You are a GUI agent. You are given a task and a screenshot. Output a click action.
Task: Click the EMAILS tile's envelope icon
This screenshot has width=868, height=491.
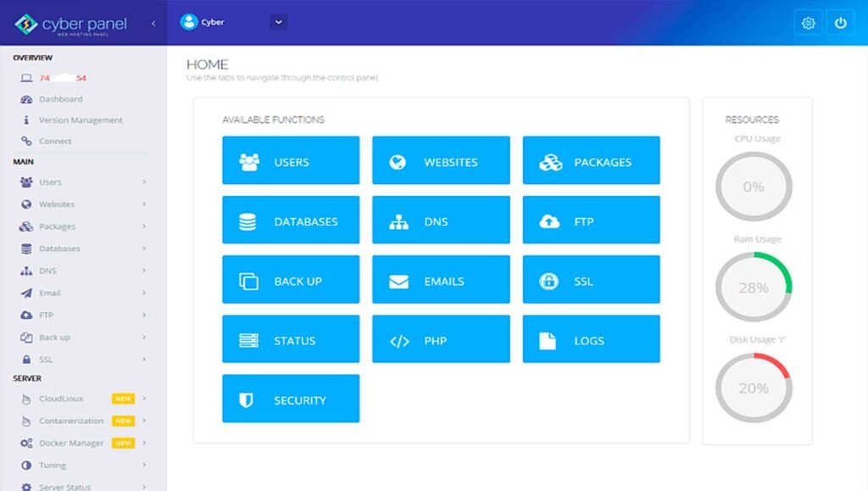pyautogui.click(x=398, y=282)
